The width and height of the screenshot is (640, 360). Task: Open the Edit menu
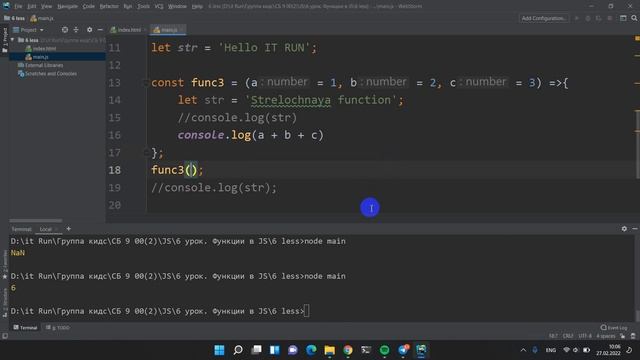[x=32, y=6]
